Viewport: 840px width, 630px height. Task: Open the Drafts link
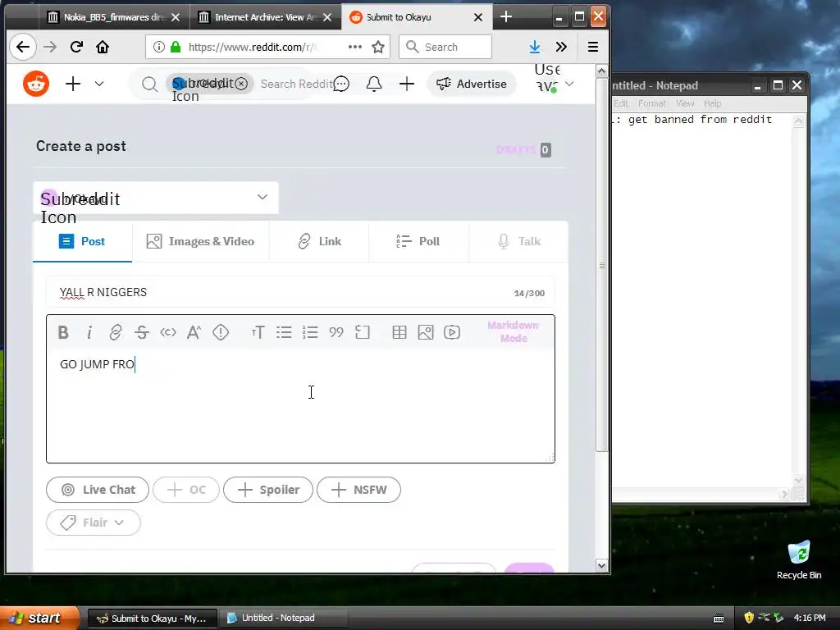pyautogui.click(x=515, y=149)
